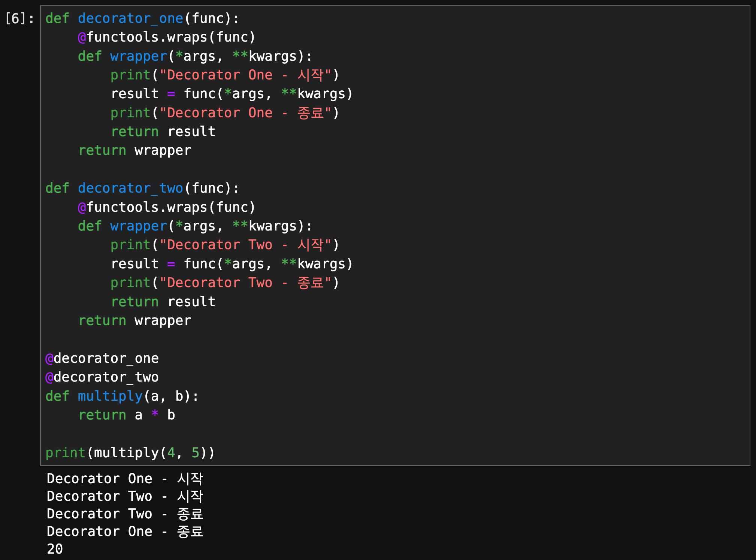The height and width of the screenshot is (560, 756).
Task: Click the decorator_one function name in definition
Action: tap(130, 18)
